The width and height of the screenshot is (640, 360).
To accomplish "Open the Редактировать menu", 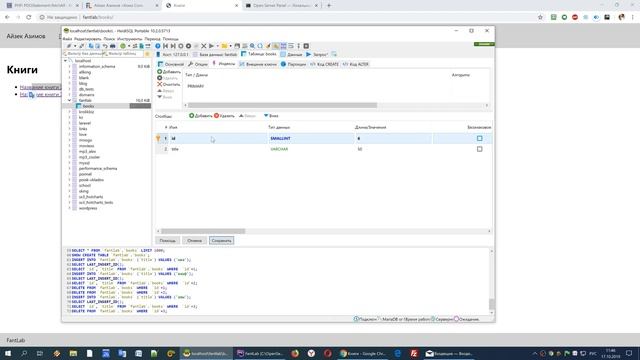I will (x=87, y=39).
